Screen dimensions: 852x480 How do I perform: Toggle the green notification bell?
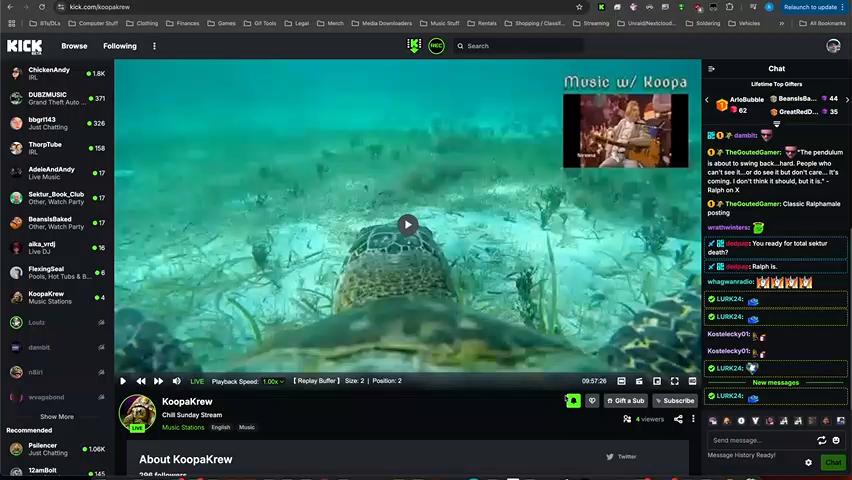point(573,401)
